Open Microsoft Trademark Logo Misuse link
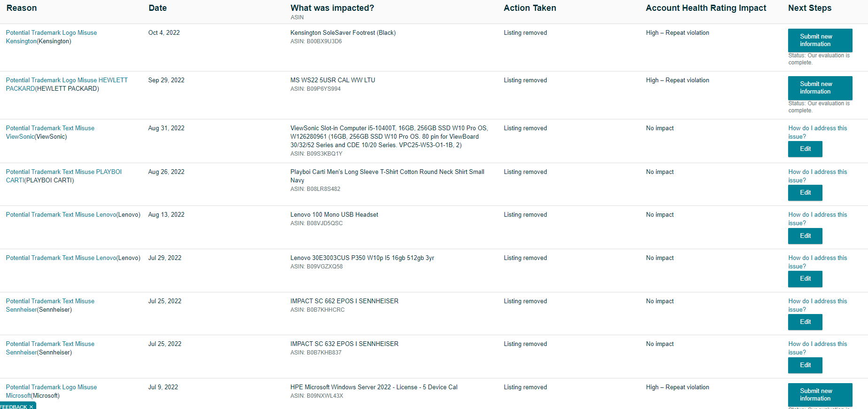 (51, 387)
